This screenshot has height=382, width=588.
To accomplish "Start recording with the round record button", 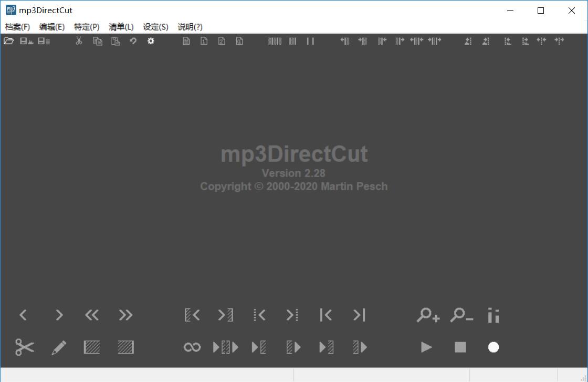I will (x=493, y=347).
